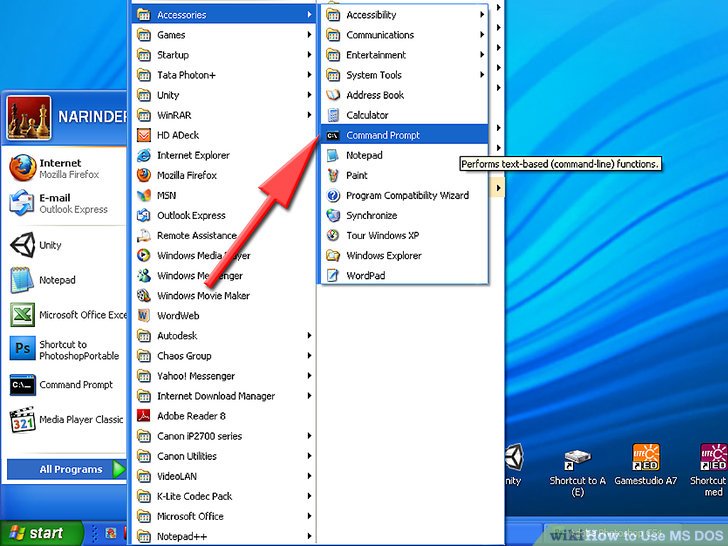Open the Accessories menu entry
Viewport: 728px width, 546px height.
click(224, 15)
